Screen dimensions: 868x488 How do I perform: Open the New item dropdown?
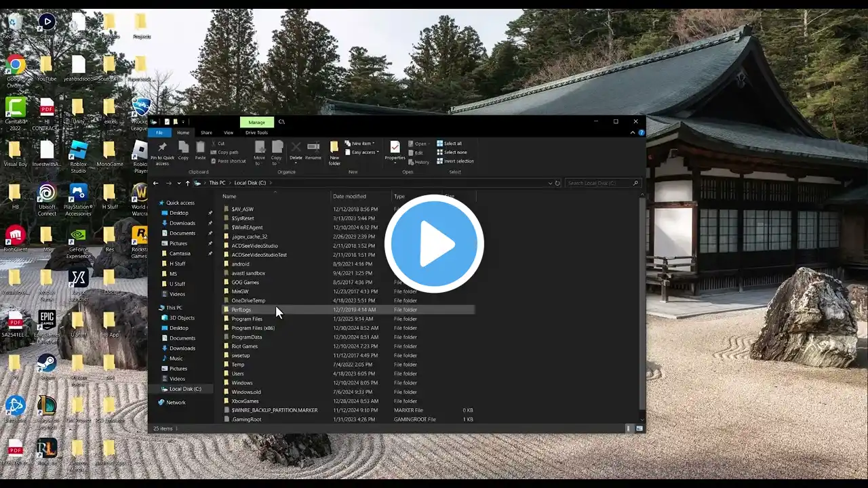(361, 144)
